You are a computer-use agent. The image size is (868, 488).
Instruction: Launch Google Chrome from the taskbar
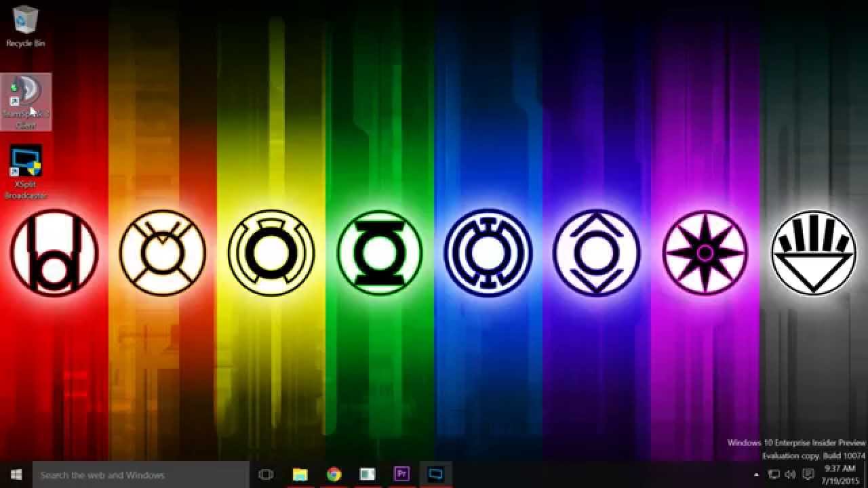[x=334, y=474]
